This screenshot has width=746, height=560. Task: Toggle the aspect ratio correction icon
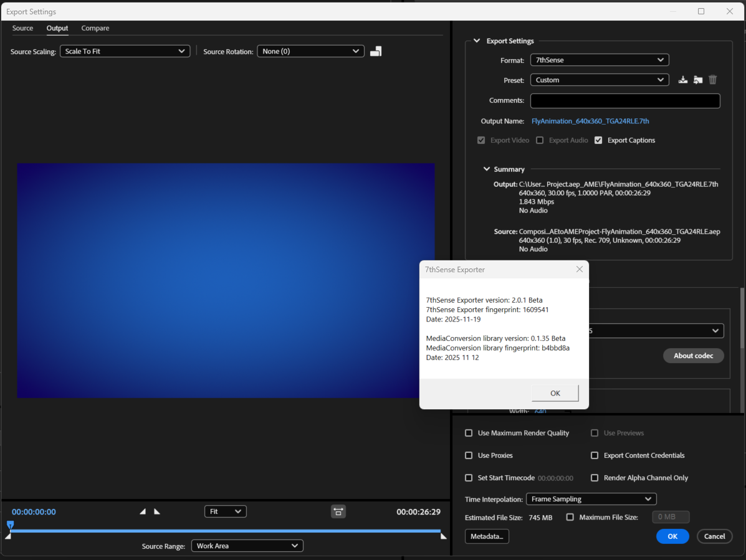point(338,511)
